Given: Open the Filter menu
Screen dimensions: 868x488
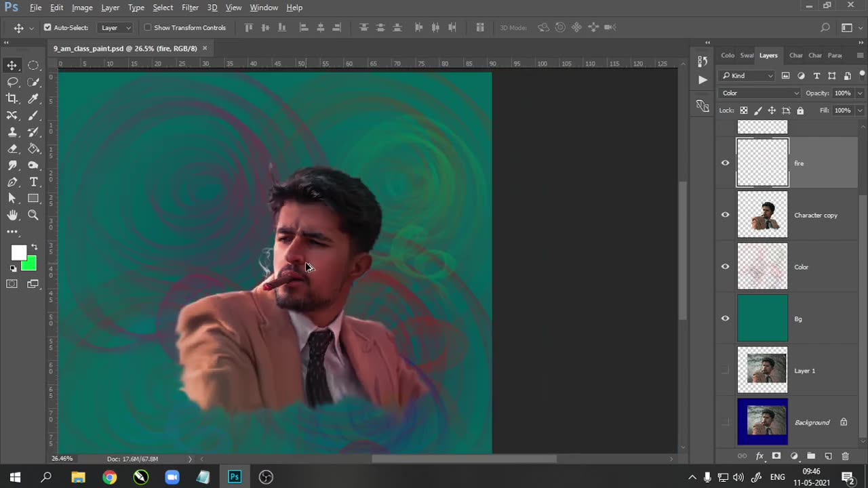Looking at the screenshot, I should point(190,7).
